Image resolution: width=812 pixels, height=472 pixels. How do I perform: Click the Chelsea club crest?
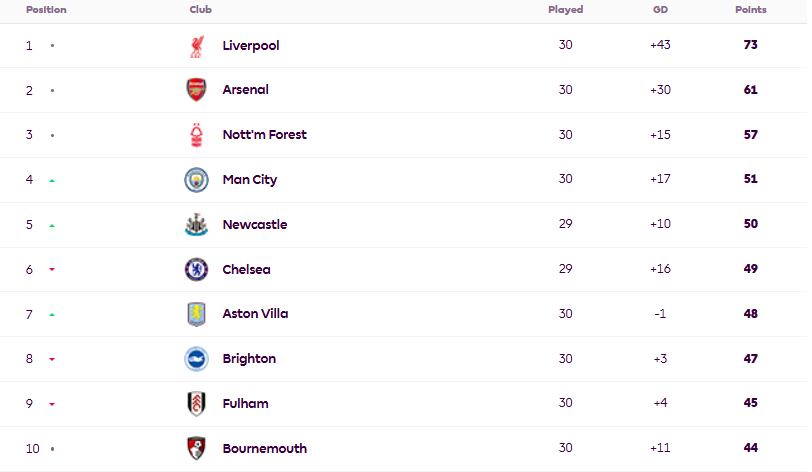(196, 269)
